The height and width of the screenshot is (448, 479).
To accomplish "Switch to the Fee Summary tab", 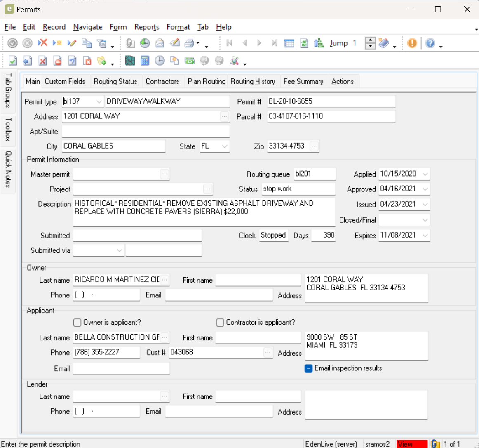I will click(303, 82).
